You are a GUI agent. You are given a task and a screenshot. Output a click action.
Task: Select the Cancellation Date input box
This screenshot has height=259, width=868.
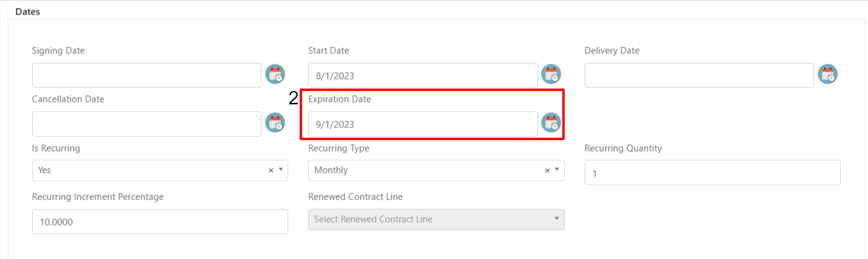(147, 124)
